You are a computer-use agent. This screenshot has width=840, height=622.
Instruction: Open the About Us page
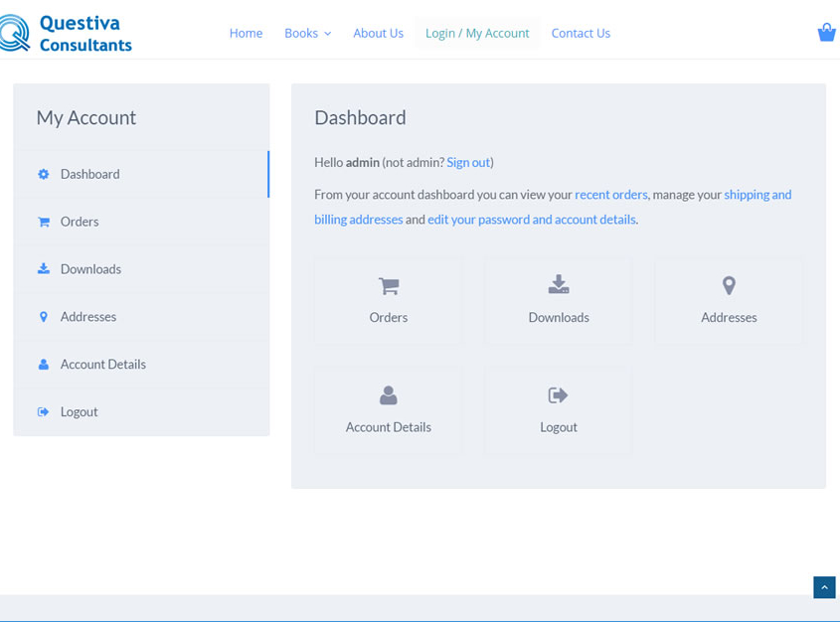(378, 33)
